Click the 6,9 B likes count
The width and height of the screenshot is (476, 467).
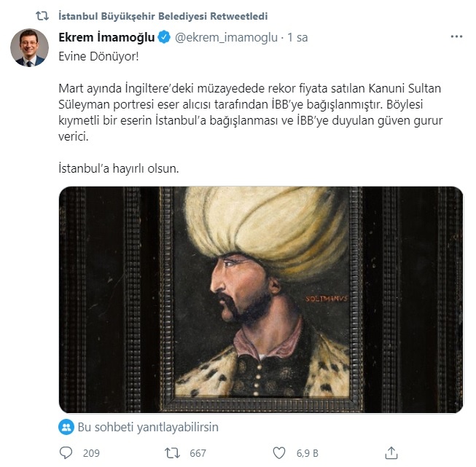click(307, 453)
